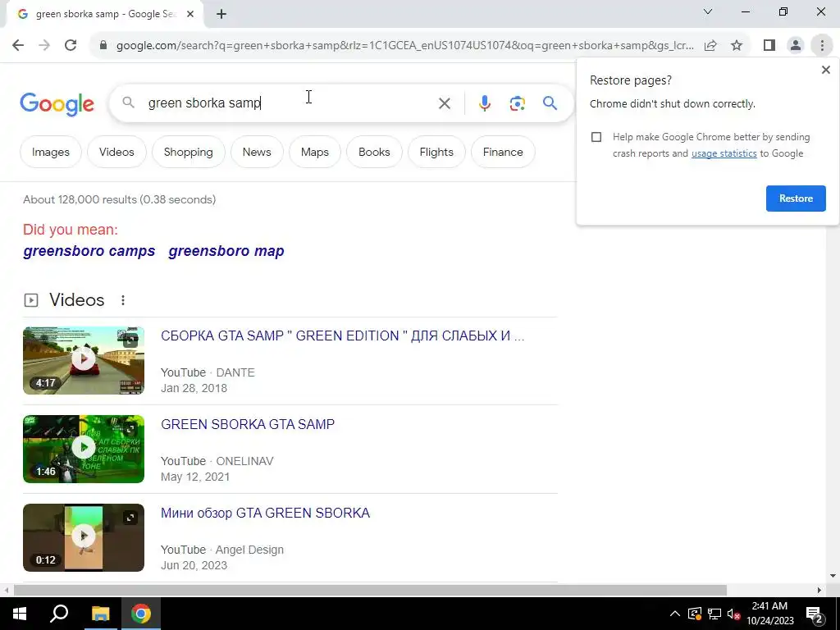Click the blue Restore button
This screenshot has height=630, width=840.
(x=796, y=199)
